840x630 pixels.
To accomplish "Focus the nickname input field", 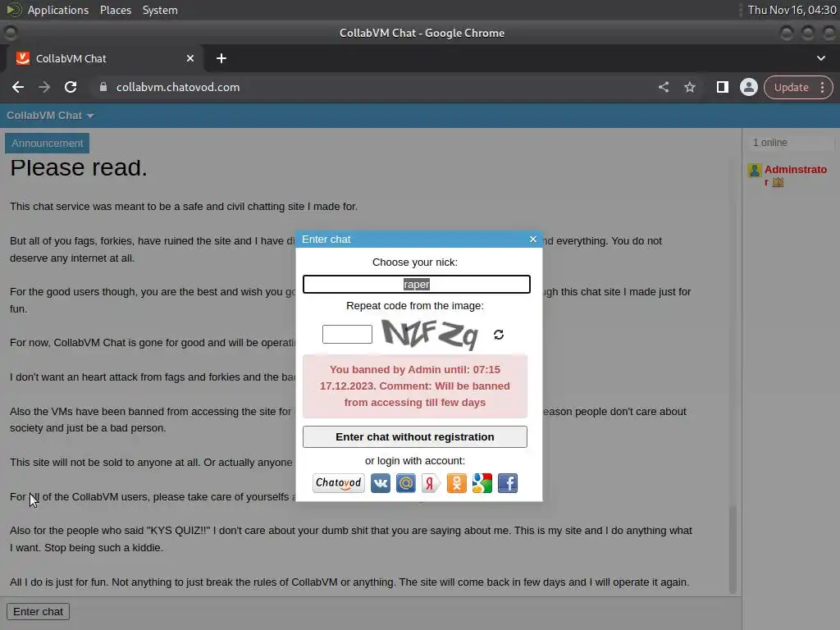I will pos(416,284).
